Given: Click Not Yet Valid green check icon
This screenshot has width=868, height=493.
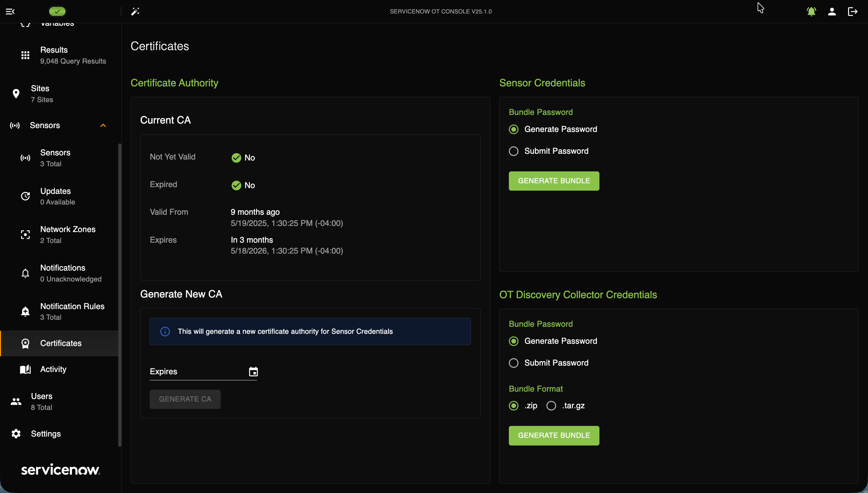Looking at the screenshot, I should pyautogui.click(x=236, y=158).
